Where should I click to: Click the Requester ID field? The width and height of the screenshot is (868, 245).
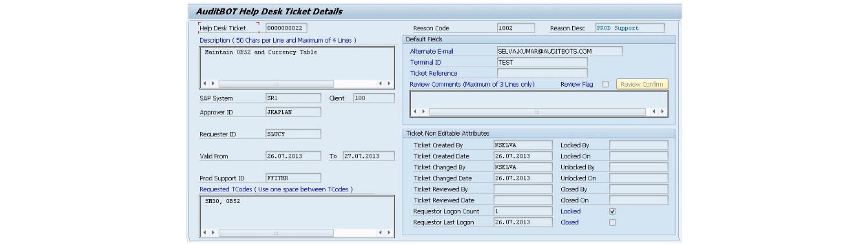click(293, 134)
